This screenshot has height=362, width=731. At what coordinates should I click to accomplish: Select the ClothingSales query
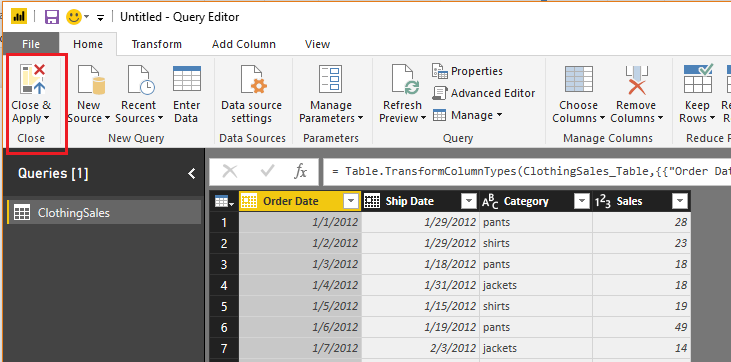point(104,213)
